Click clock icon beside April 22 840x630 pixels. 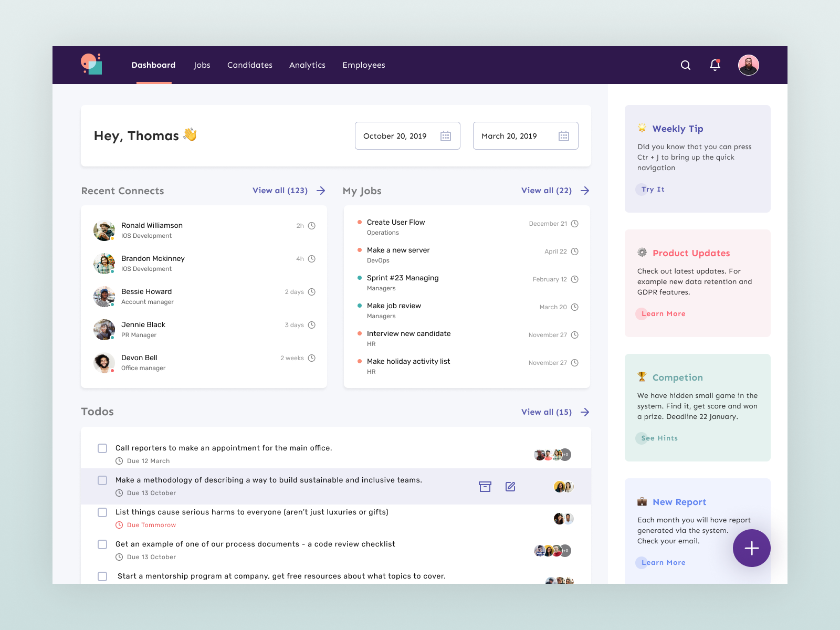pos(575,251)
